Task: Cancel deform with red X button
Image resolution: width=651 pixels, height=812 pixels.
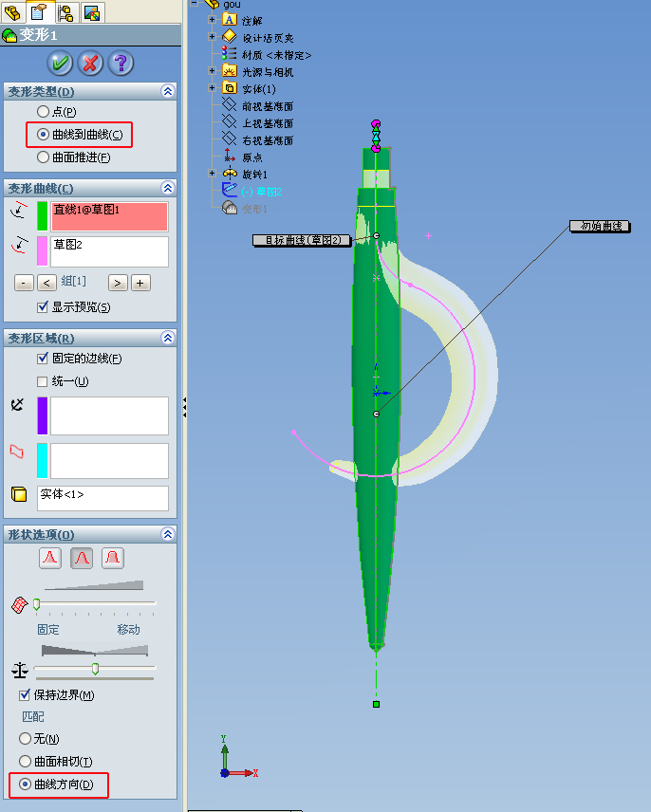Action: point(90,64)
